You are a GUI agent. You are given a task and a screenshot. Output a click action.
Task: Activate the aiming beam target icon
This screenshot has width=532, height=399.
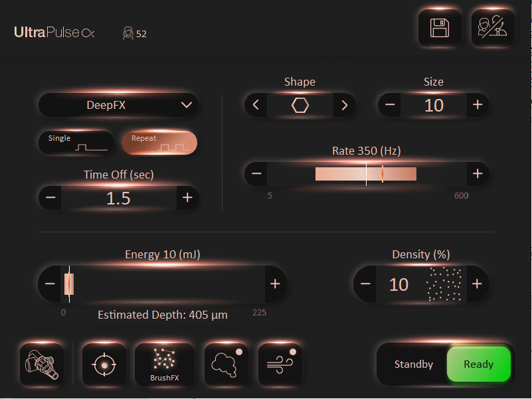tap(104, 364)
